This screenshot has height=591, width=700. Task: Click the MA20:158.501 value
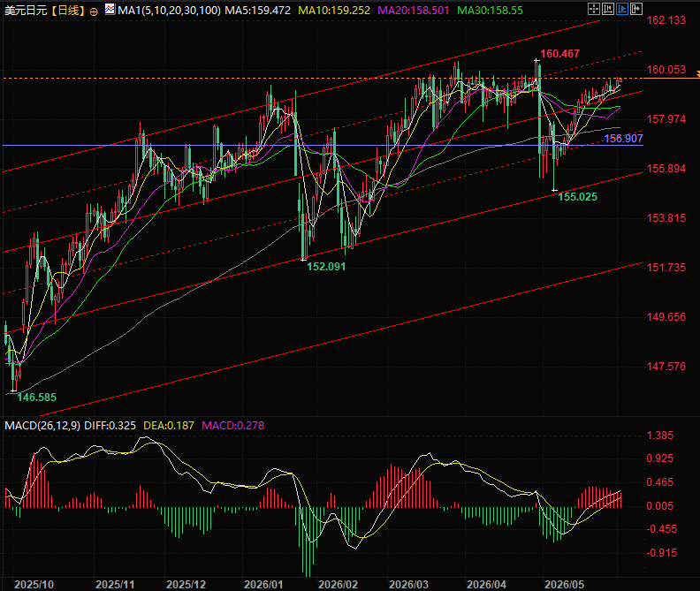click(x=413, y=10)
